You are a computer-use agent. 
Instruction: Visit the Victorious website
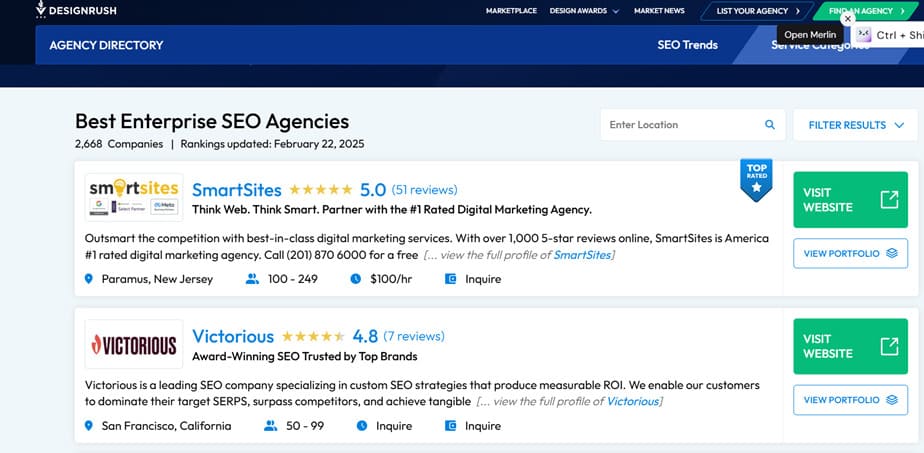click(x=850, y=346)
